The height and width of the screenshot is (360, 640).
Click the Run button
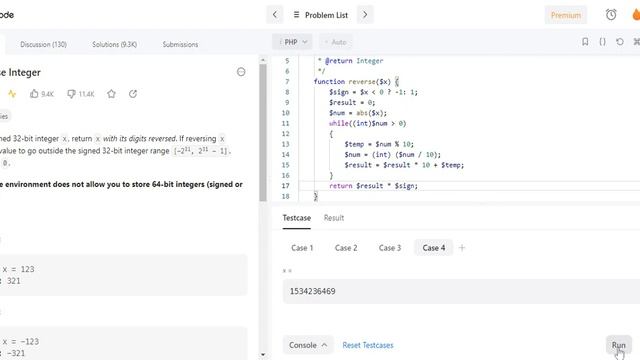click(618, 345)
